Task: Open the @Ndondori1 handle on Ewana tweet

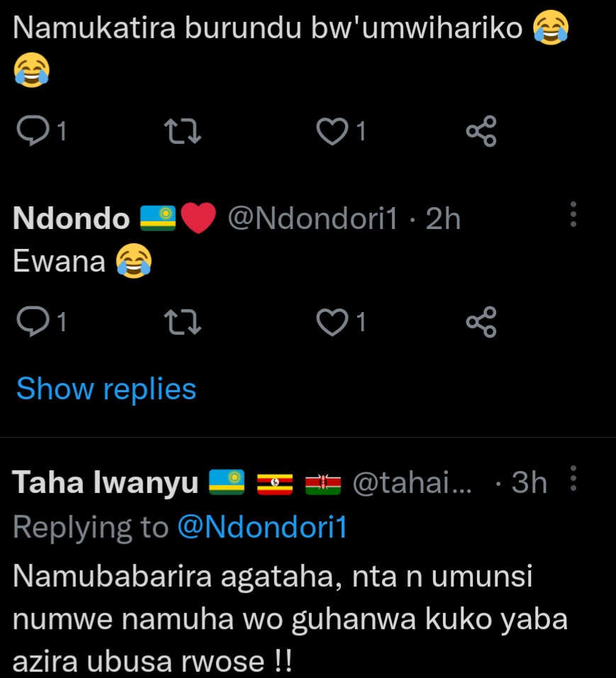Action: pyautogui.click(x=312, y=220)
